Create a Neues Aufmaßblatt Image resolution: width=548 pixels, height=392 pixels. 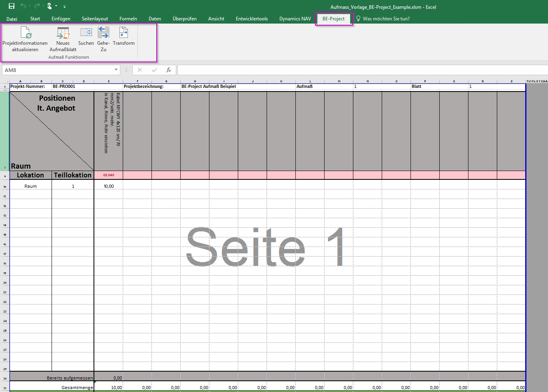tap(63, 33)
